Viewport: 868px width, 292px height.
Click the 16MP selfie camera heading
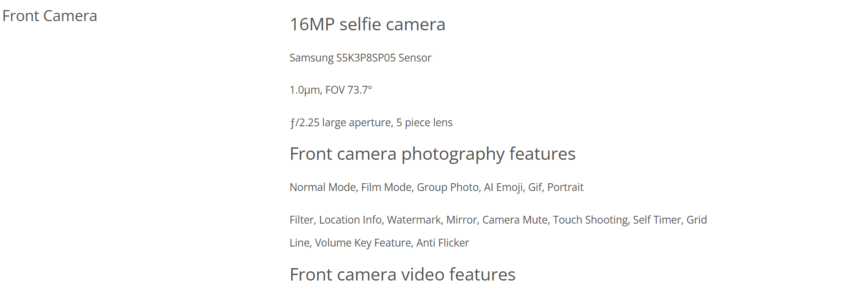point(367,24)
